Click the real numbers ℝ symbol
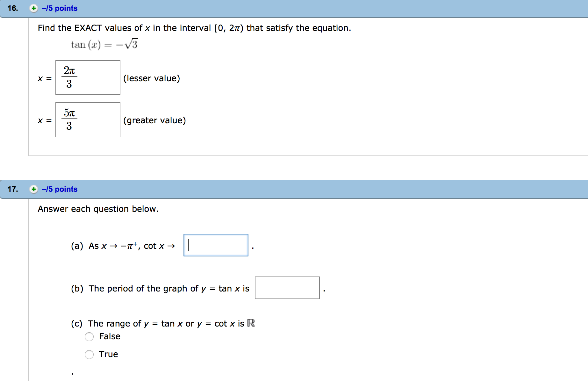Viewport: 588px width, 381px height. tap(251, 323)
